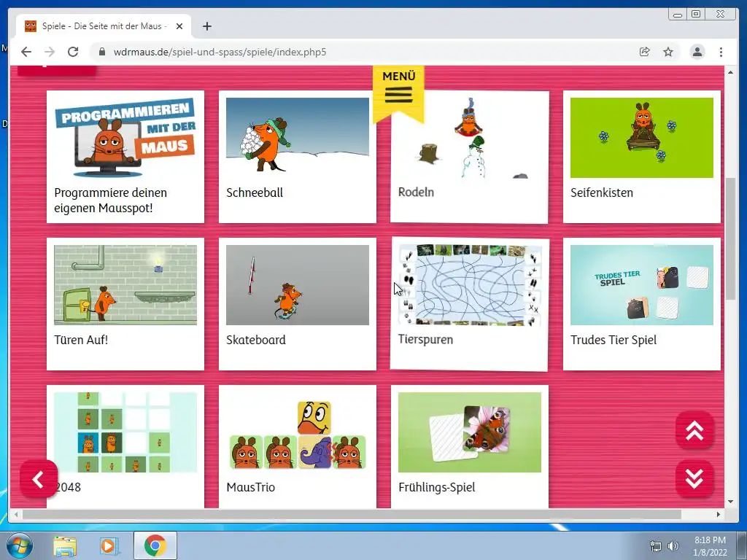This screenshot has height=560, width=747.
Task: Open Windows Media Player taskbar icon
Action: 109,545
